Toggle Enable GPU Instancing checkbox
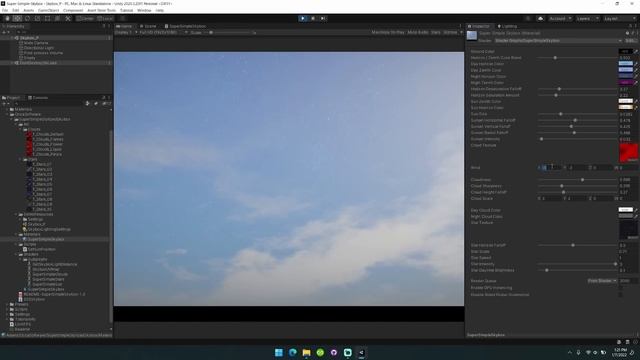Image resolution: width=640 pixels, height=360 pixels. coord(620,288)
